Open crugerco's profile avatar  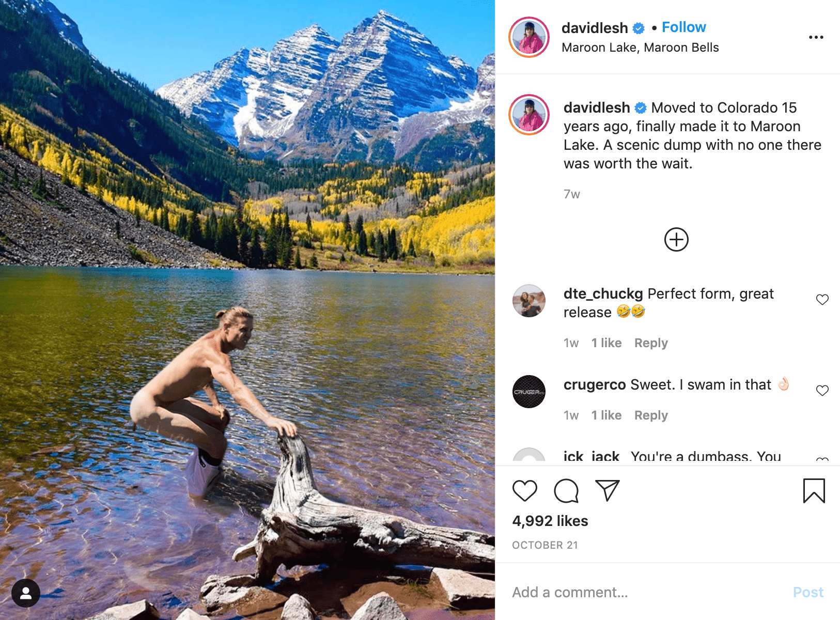pyautogui.click(x=529, y=392)
